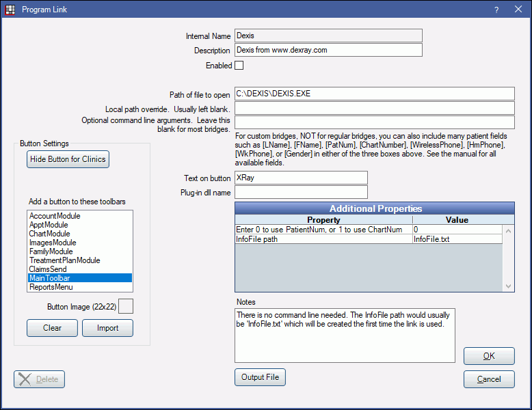Select FamilyModule in toolbar list
The height and width of the screenshot is (410, 532).
pyautogui.click(x=80, y=251)
